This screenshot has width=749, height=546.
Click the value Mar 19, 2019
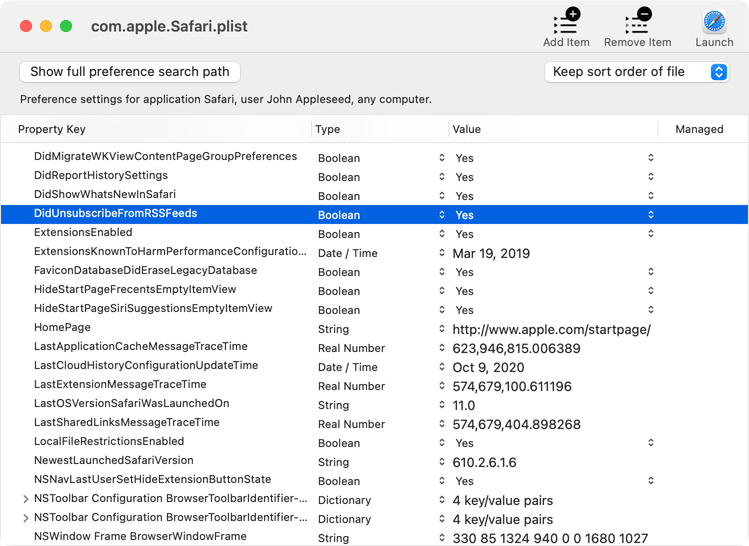click(x=491, y=253)
